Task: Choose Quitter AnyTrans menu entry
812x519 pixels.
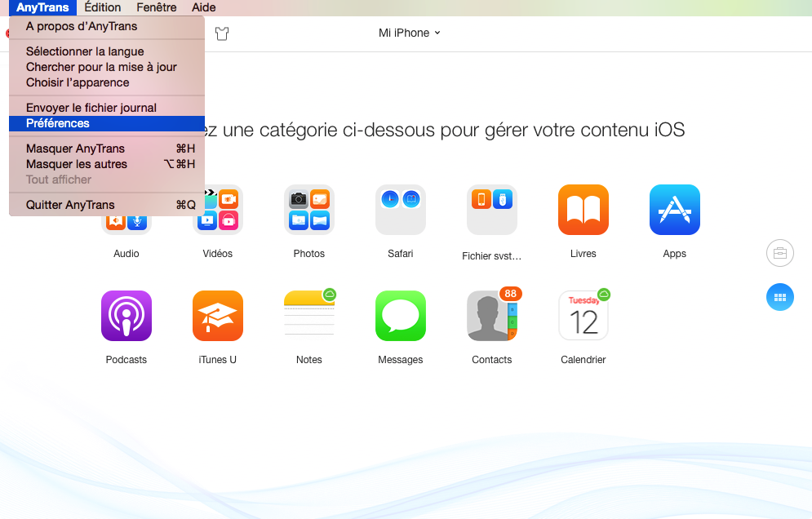Action: pyautogui.click(x=107, y=205)
